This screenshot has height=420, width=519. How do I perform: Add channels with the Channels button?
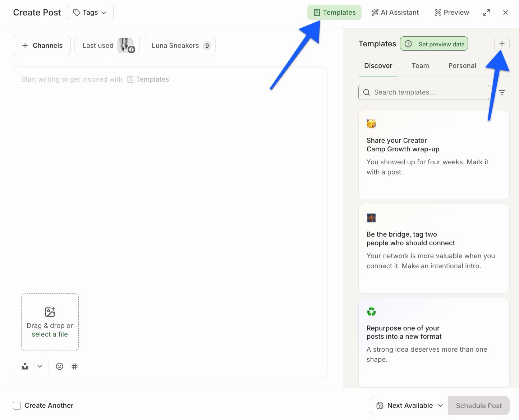pos(42,46)
